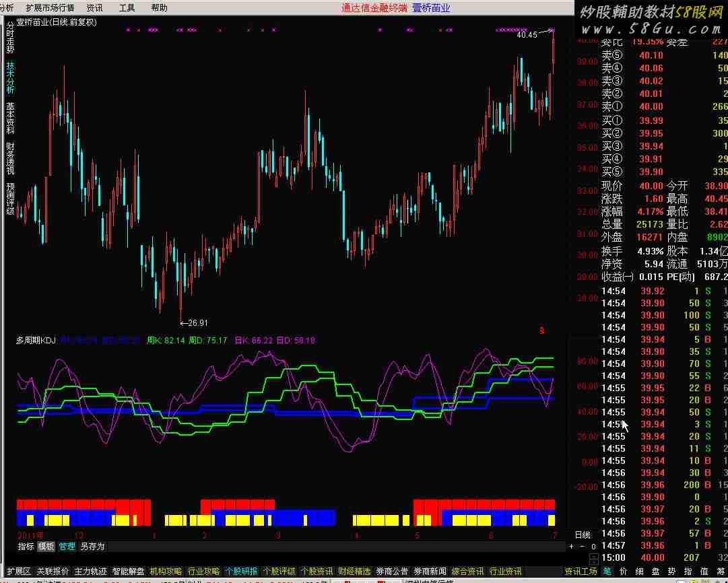Image resolution: width=728 pixels, height=583 pixels.
Task: Open the 财务透视 sidebar tab
Action: click(x=10, y=158)
